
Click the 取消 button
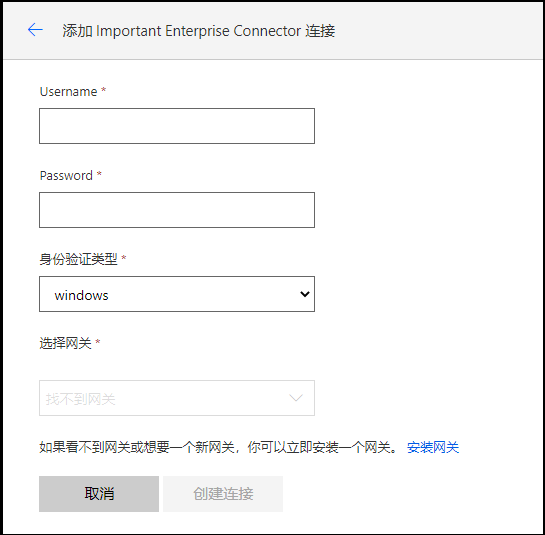[99, 494]
